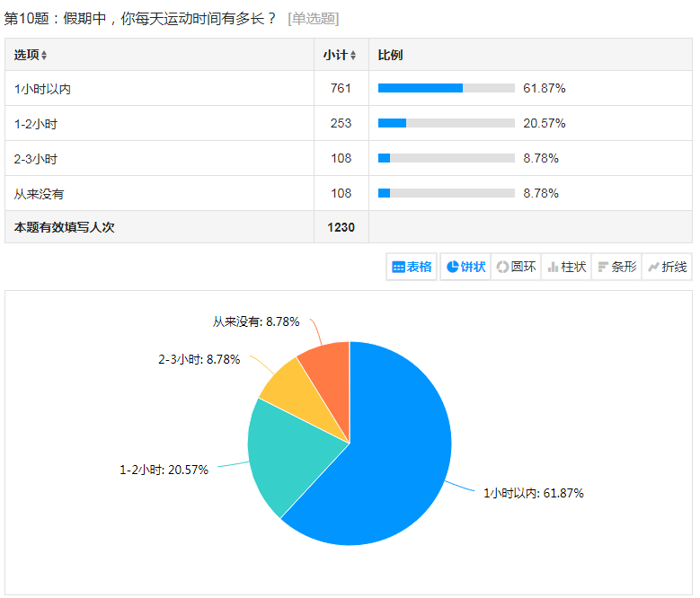
Task: Switch to donut chart (圆环) view
Action: click(x=517, y=267)
